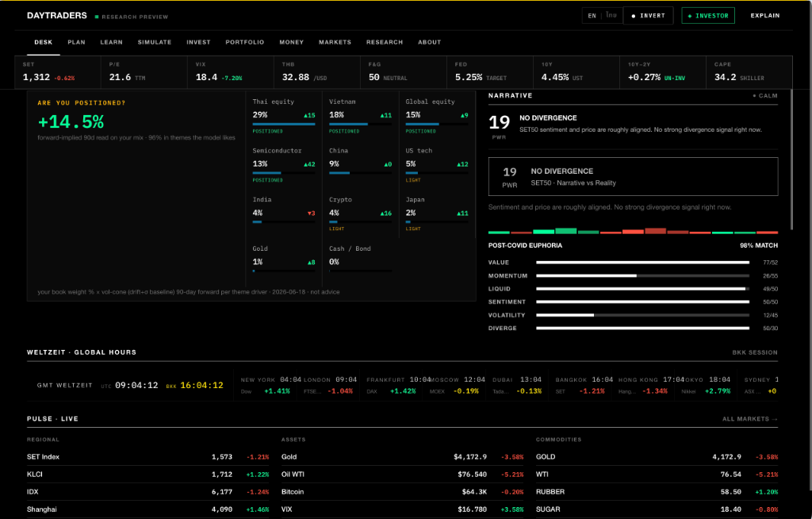Image resolution: width=812 pixels, height=519 pixels.
Task: Open the SUGAR commodities row
Action: tap(657, 509)
